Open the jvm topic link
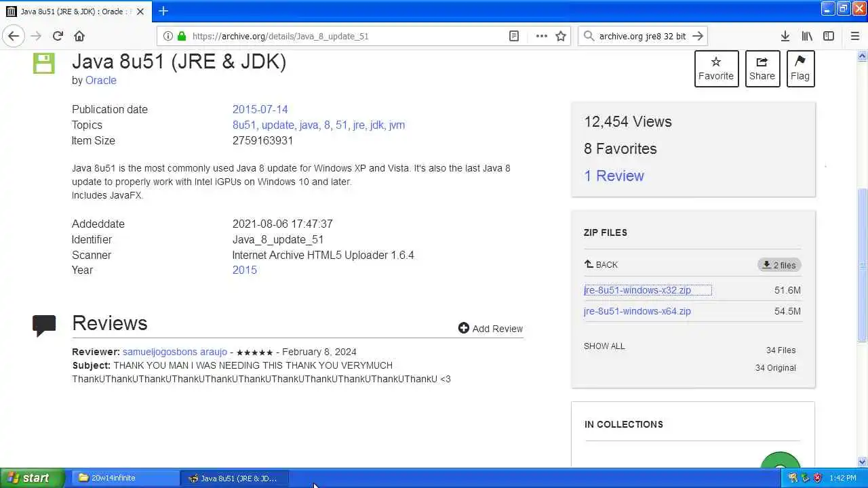 coord(397,125)
